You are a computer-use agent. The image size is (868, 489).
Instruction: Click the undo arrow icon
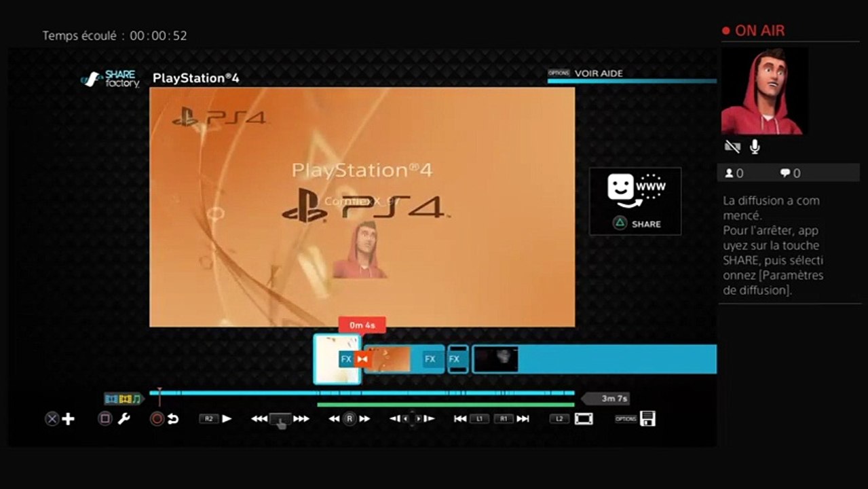tap(173, 419)
